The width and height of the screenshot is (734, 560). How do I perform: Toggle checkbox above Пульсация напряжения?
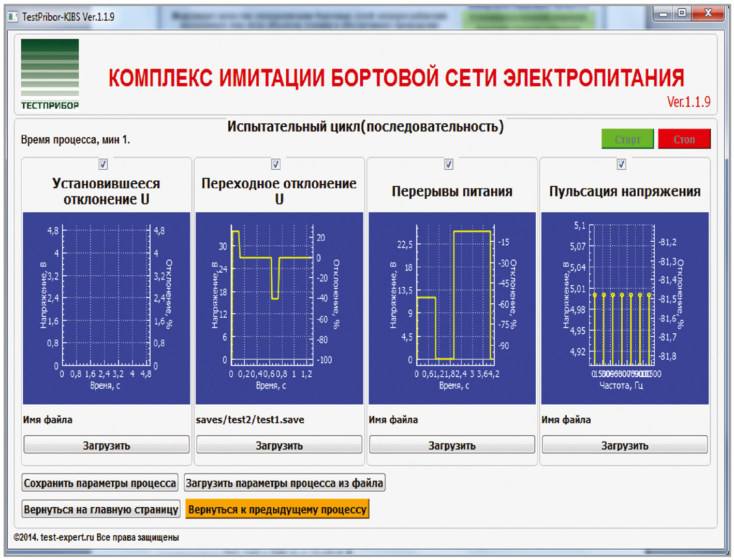pyautogui.click(x=622, y=164)
